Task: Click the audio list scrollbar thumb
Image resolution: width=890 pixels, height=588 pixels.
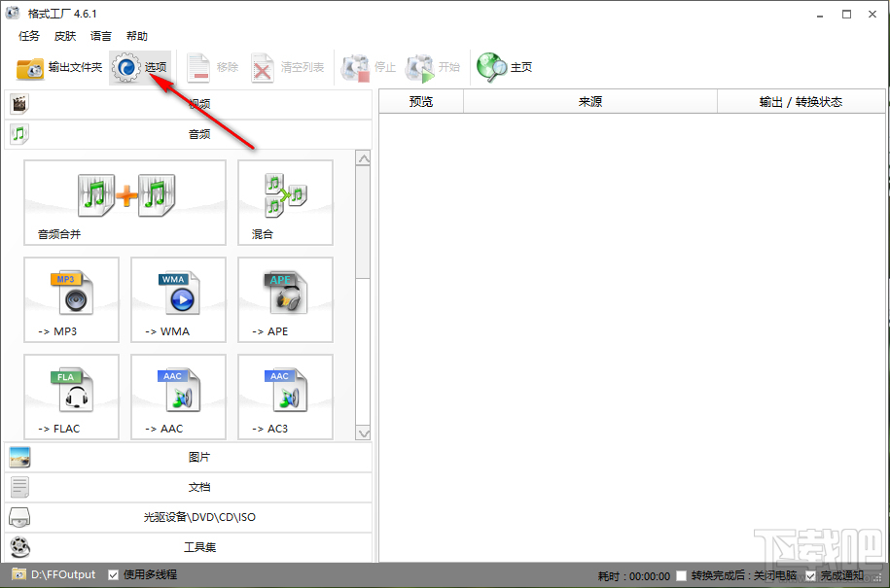Action: click(x=363, y=223)
